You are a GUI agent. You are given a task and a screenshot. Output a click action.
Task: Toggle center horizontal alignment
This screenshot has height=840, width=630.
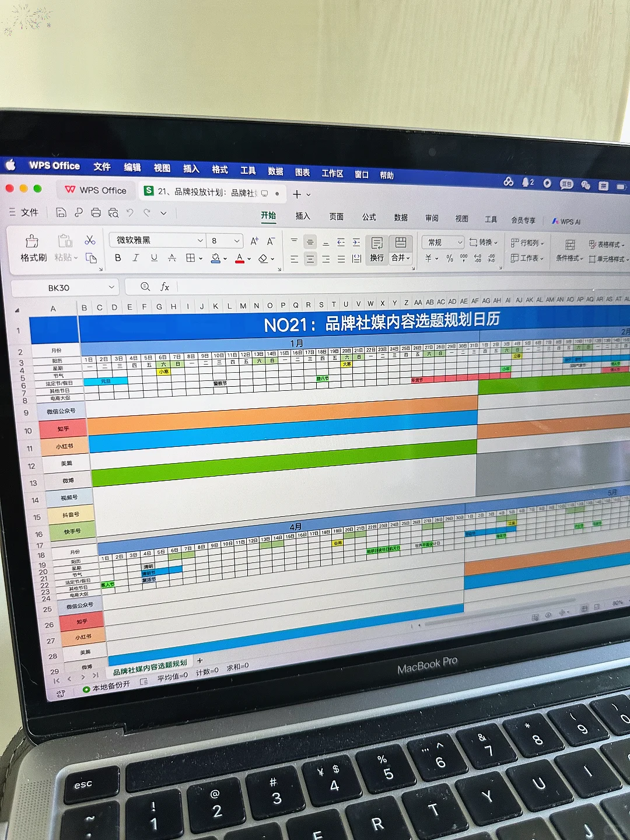pyautogui.click(x=310, y=259)
